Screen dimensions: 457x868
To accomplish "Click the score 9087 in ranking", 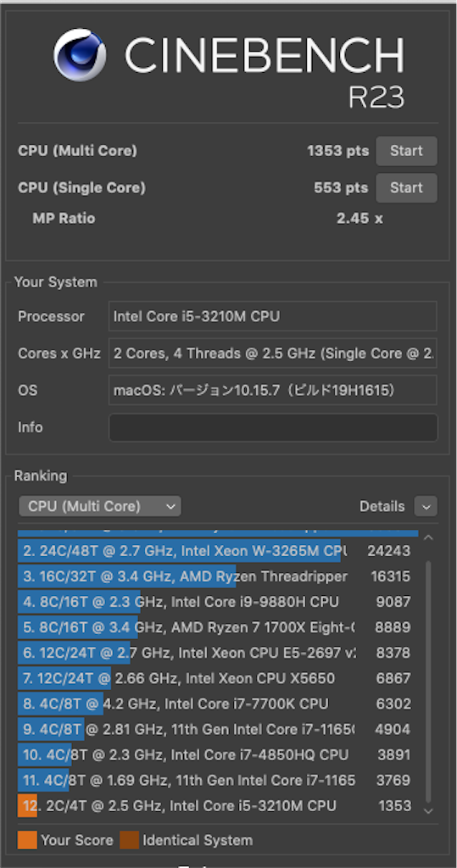I will [x=393, y=602].
